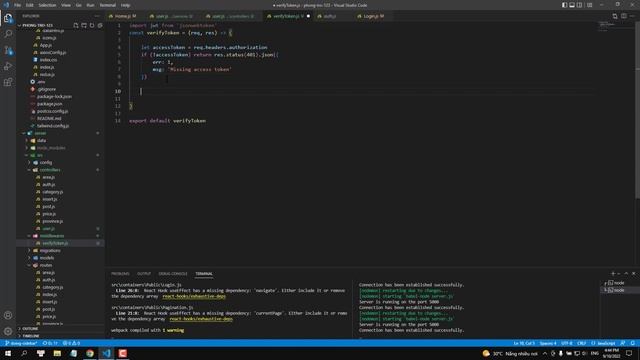The width and height of the screenshot is (640, 360).
Task: Split the editor to the right
Action: [x=624, y=16]
